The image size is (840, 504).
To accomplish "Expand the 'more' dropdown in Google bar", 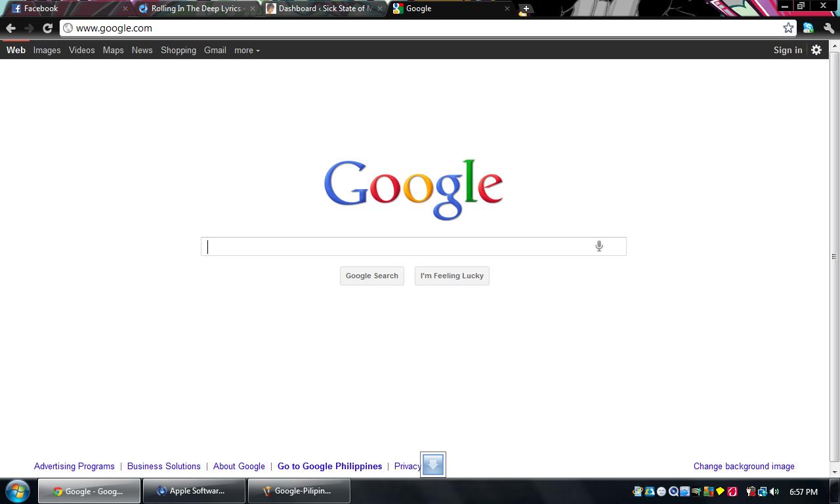I will tap(247, 51).
